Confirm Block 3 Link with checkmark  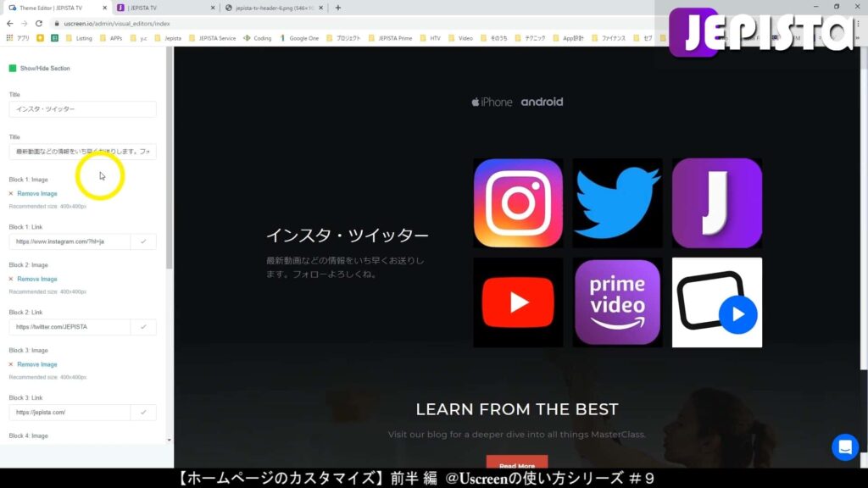tap(143, 413)
